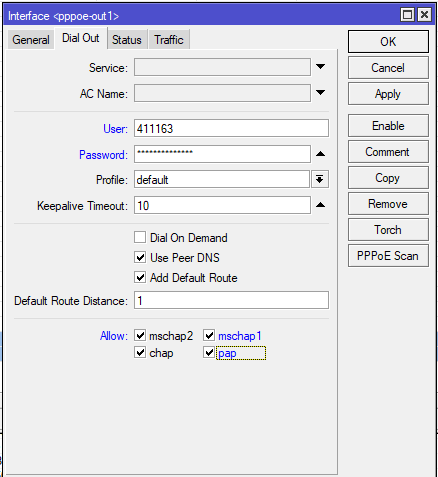Expand the Service field arrow
Screen dimensions: 438x477
pyautogui.click(x=320, y=67)
